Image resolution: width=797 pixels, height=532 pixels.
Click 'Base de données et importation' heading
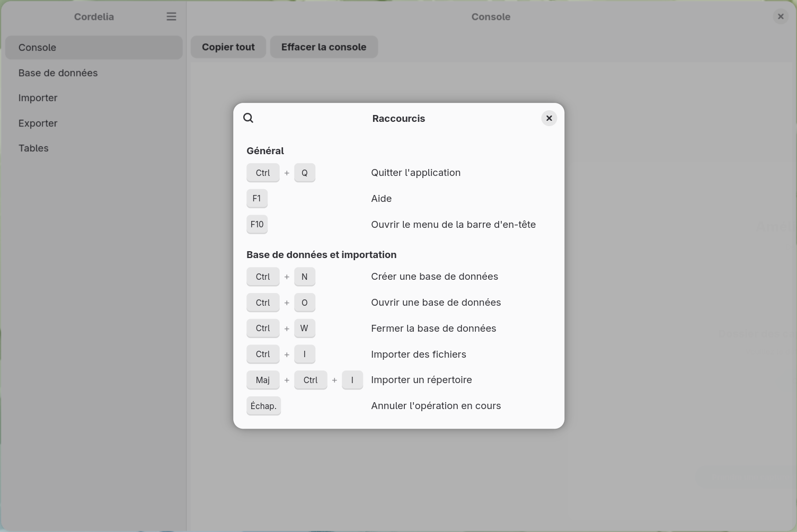coord(321,255)
